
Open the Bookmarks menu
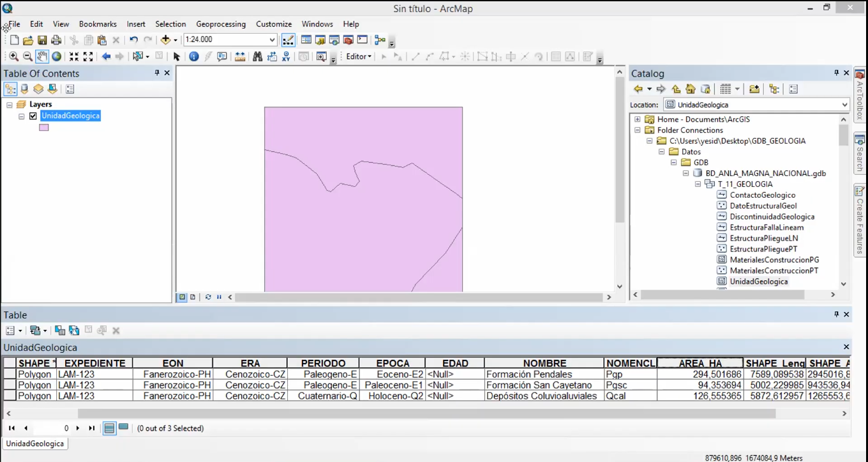click(98, 24)
